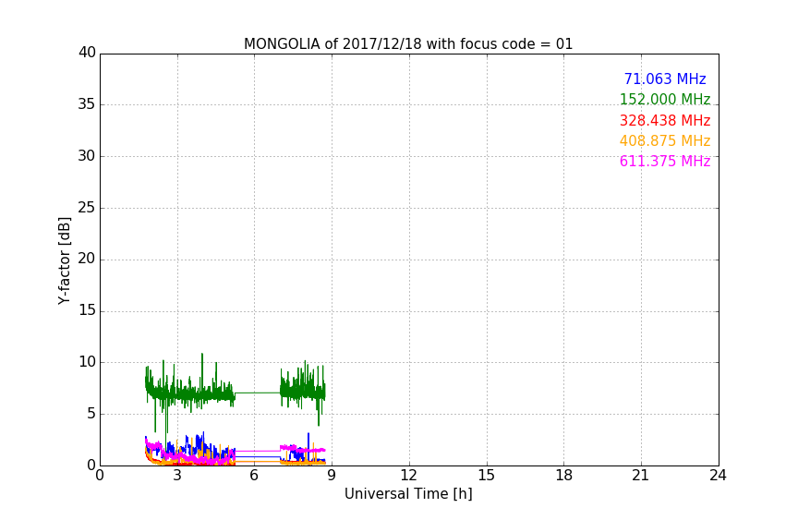Select the 408.875 MHz legend label

click(665, 140)
